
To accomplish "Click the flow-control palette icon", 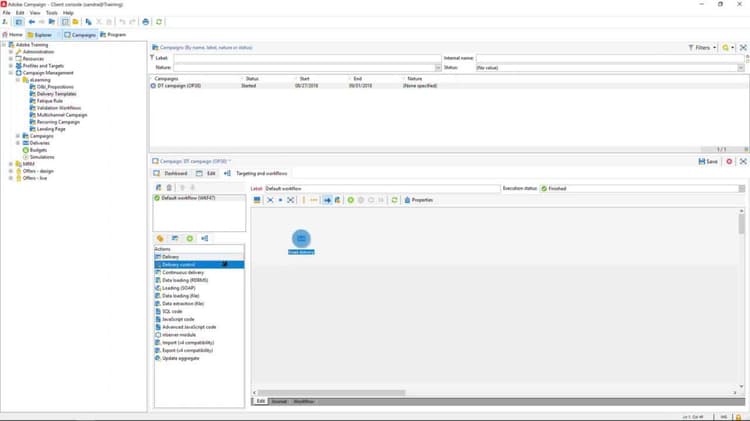I will (205, 238).
